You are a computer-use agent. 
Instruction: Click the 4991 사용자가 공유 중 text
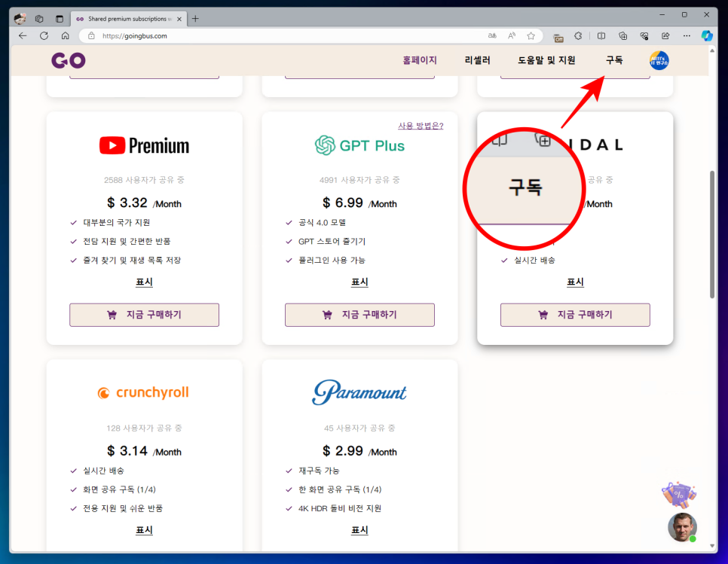359,180
